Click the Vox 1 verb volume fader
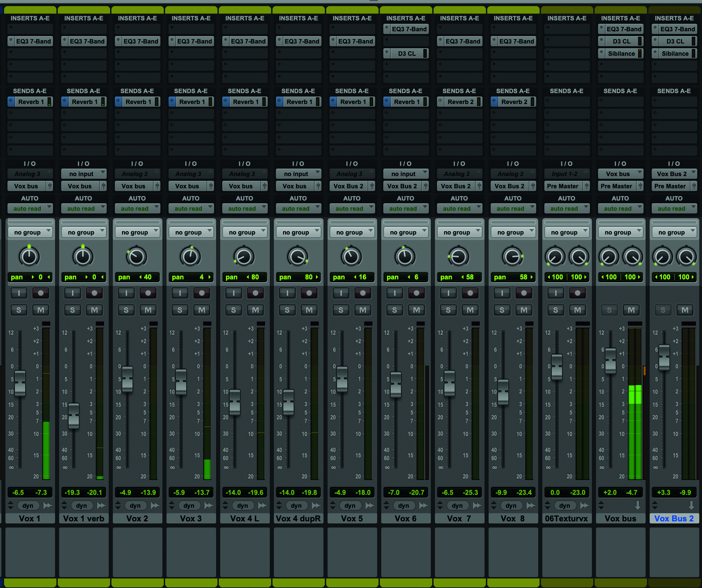The width and height of the screenshot is (702, 588). click(74, 416)
